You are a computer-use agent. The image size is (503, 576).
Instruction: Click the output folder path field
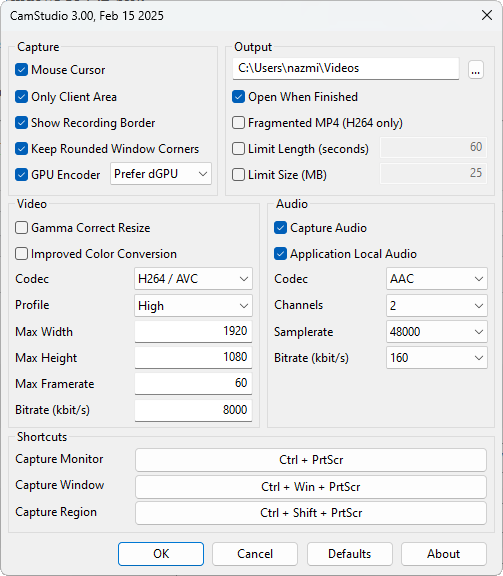click(x=346, y=68)
